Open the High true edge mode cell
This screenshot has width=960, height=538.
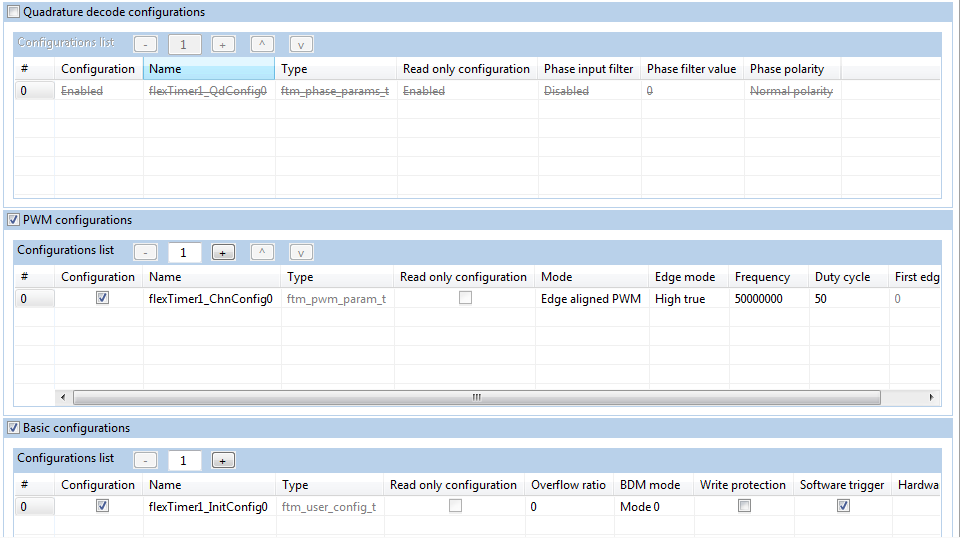pyautogui.click(x=688, y=299)
